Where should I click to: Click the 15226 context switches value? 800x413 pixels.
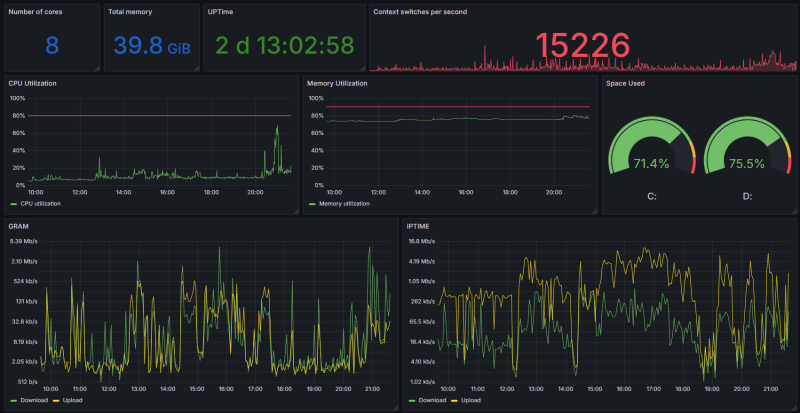coord(583,44)
